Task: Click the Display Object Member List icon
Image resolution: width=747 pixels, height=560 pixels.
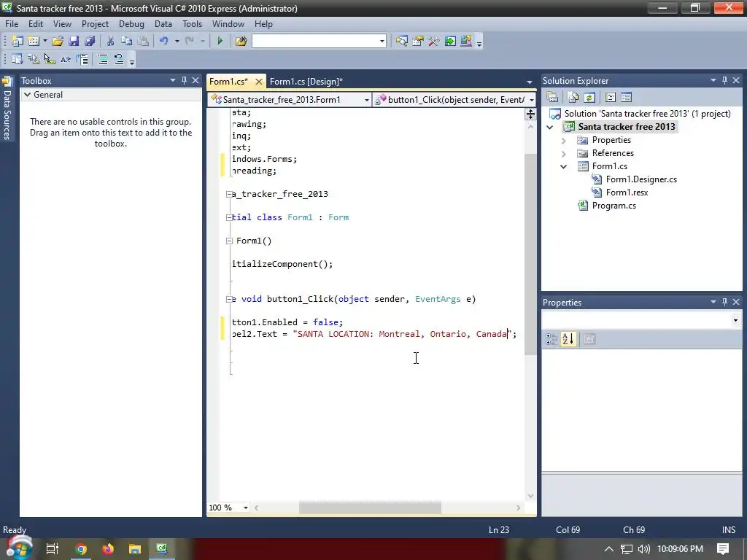Action: 18,59
